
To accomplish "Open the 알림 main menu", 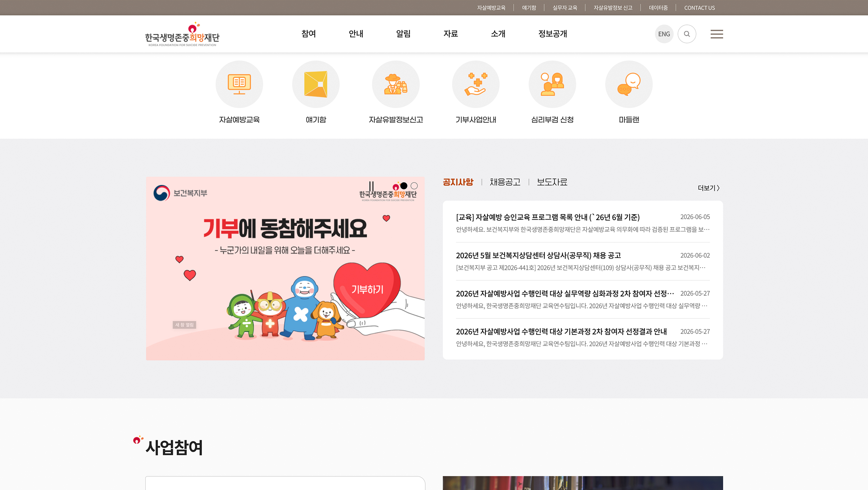I will tap(403, 34).
